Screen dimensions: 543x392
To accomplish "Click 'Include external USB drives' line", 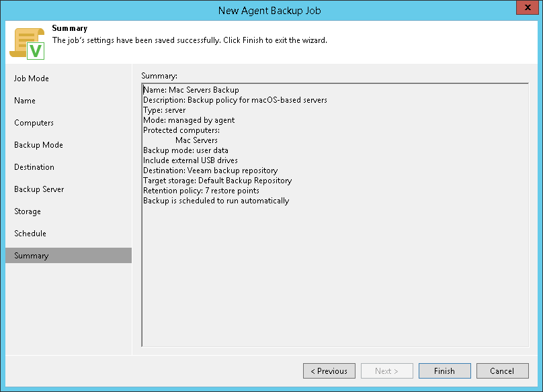I will [190, 160].
